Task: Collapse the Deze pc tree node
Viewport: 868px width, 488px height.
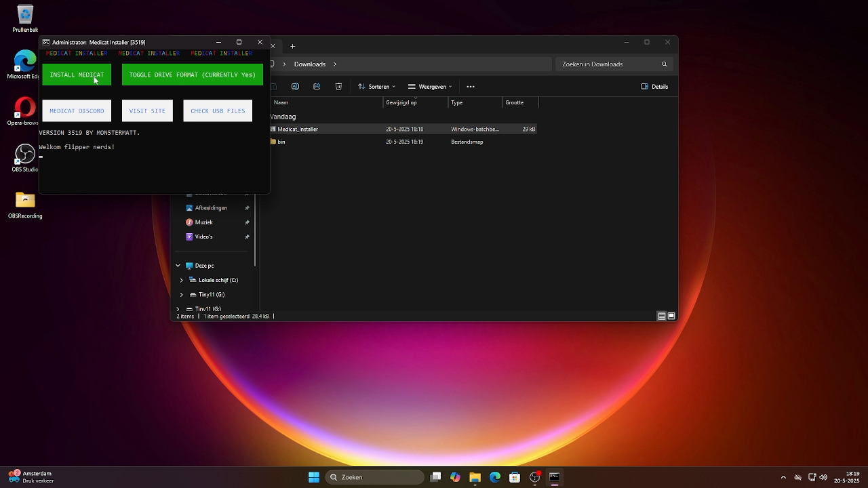Action: pos(178,266)
